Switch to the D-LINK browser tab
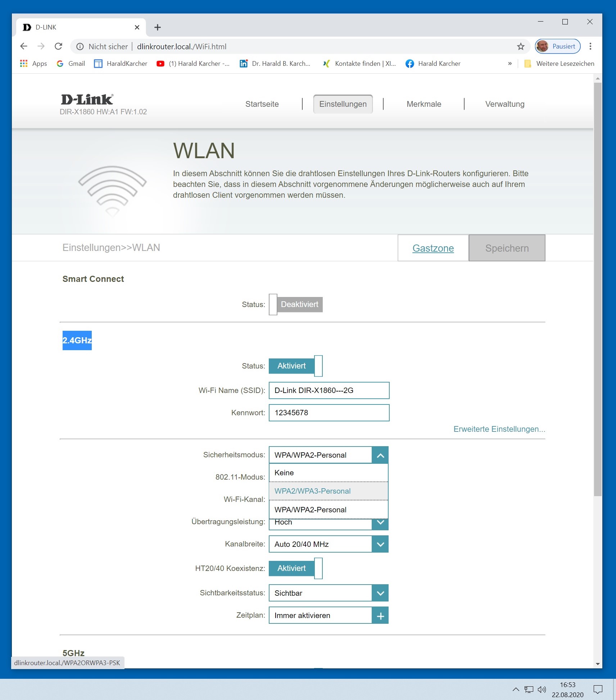616x700 pixels. (81, 27)
